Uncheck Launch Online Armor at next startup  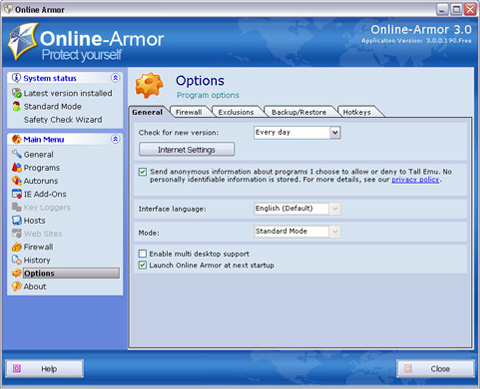[143, 265]
